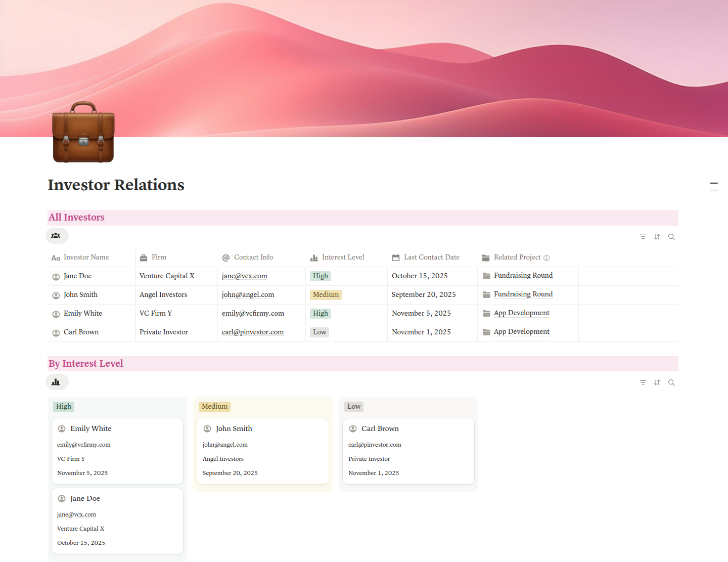
Task: Click carl@pinvestor.com on Carl Brown's card
Action: (375, 445)
